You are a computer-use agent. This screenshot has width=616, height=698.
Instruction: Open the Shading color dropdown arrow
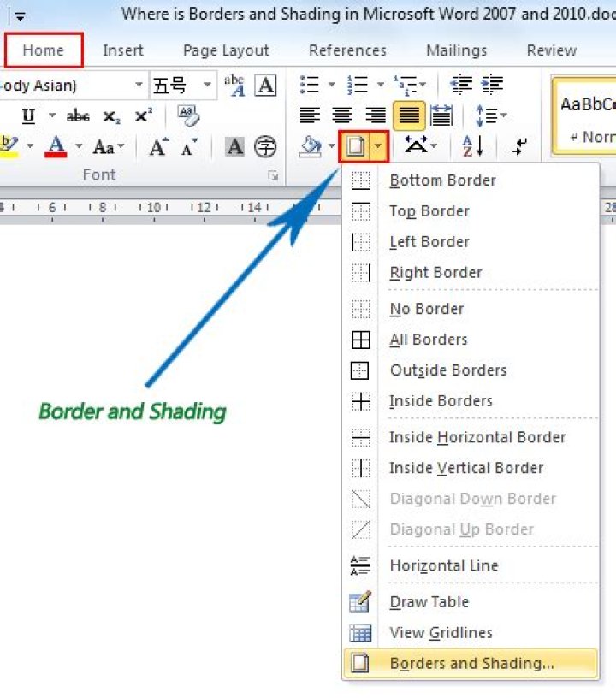(x=332, y=146)
